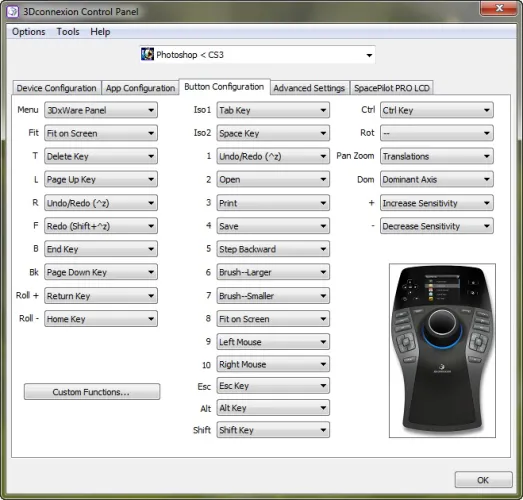Viewport: 523px width, 500px height.
Task: Open the R button Undo/Redo dropdown
Action: pyautogui.click(x=101, y=203)
